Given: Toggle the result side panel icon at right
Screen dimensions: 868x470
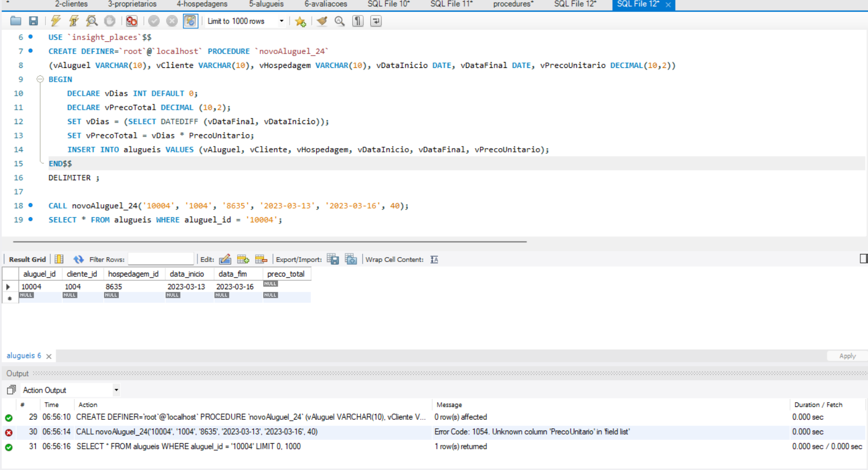Looking at the screenshot, I should [863, 259].
